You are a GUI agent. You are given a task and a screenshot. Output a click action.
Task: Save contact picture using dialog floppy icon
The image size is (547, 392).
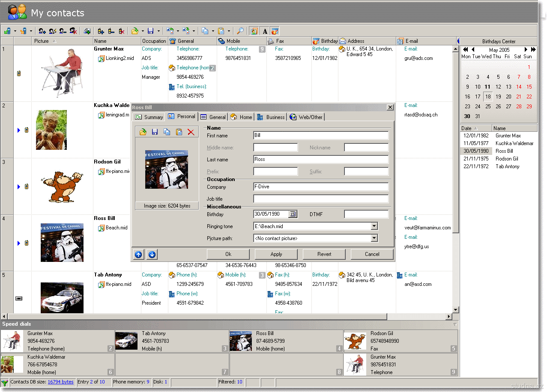[x=155, y=132]
